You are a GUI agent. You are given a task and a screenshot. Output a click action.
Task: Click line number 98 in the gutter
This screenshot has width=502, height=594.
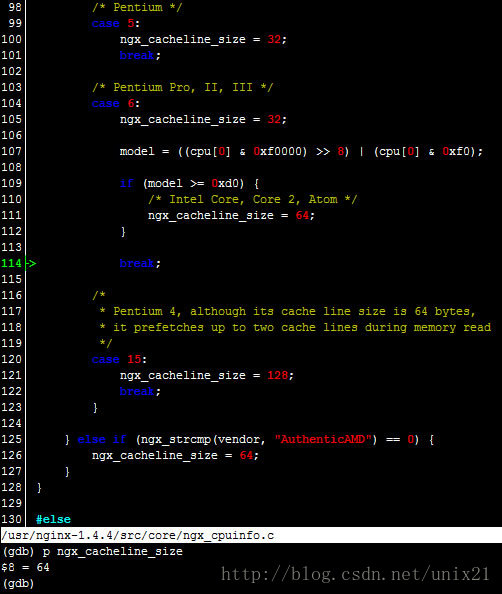tap(15, 7)
